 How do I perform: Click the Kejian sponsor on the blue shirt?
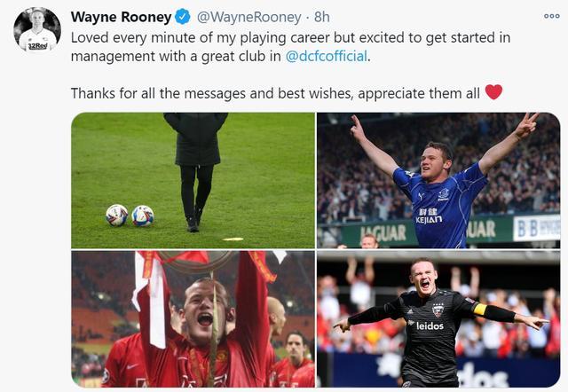[429, 216]
